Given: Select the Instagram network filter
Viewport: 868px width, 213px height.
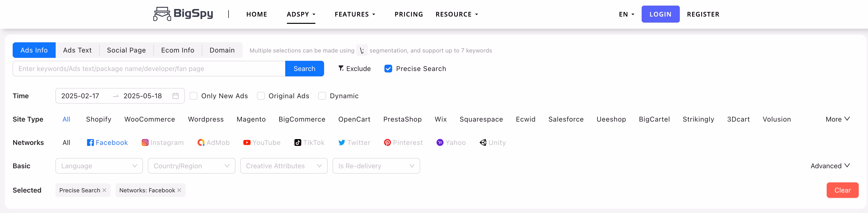Looking at the screenshot, I should (x=163, y=142).
